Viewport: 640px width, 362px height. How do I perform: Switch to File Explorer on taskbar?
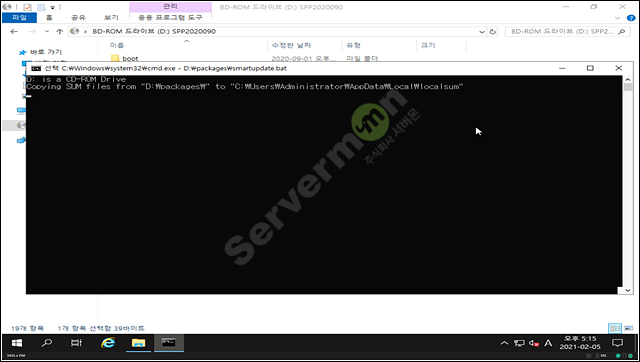point(138,343)
